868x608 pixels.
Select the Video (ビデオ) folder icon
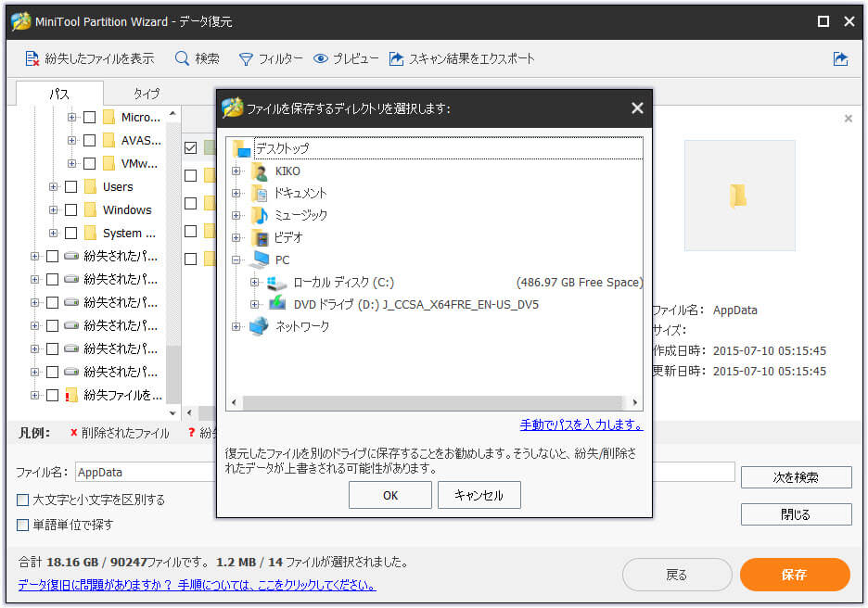pos(260,238)
